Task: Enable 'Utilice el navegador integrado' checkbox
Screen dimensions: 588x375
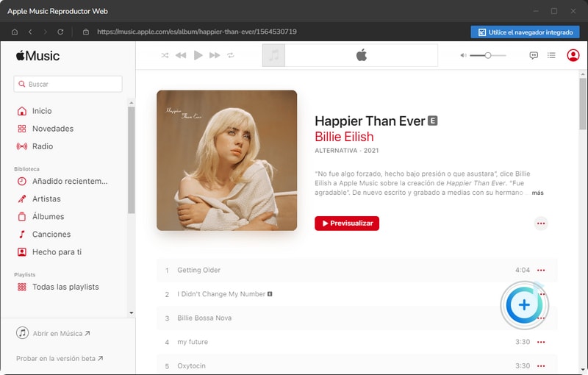Action: tap(482, 32)
